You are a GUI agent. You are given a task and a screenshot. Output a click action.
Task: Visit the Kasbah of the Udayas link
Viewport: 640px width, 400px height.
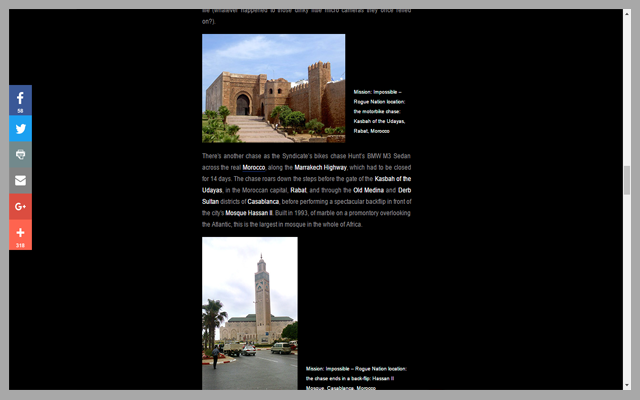pyautogui.click(x=385, y=178)
